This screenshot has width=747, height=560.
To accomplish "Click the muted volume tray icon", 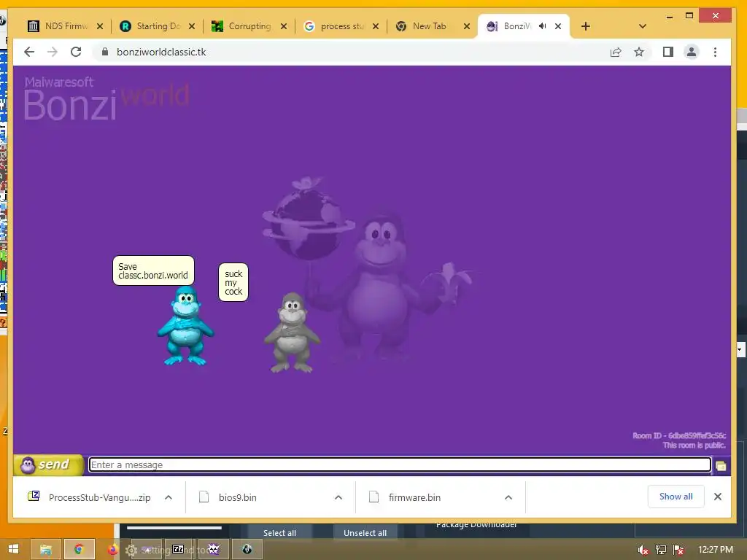I will (643, 550).
